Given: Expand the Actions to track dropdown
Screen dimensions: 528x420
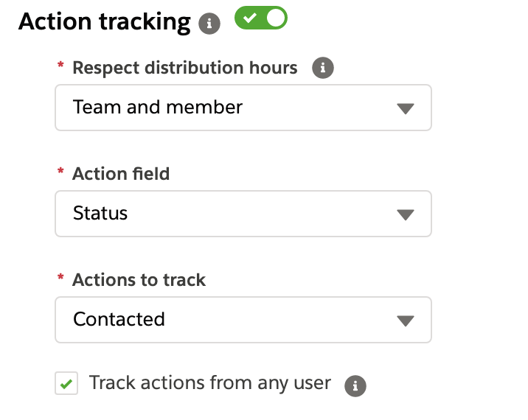Looking at the screenshot, I should click(243, 320).
